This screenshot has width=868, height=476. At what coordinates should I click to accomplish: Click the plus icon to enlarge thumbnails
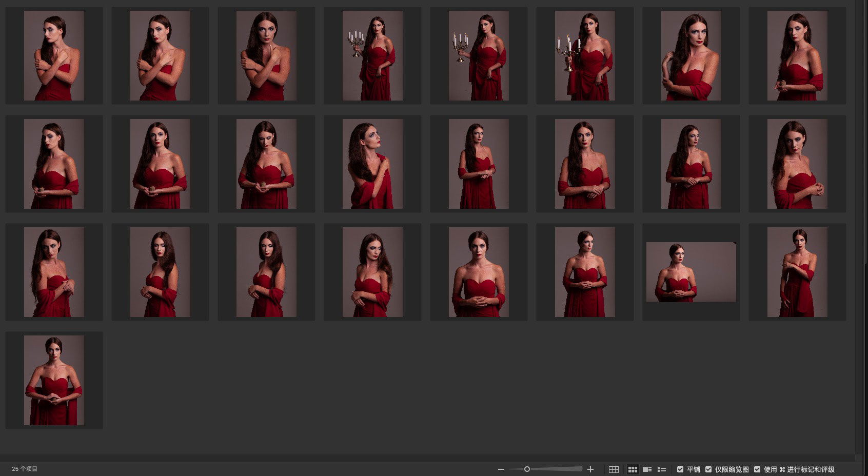pyautogui.click(x=590, y=469)
